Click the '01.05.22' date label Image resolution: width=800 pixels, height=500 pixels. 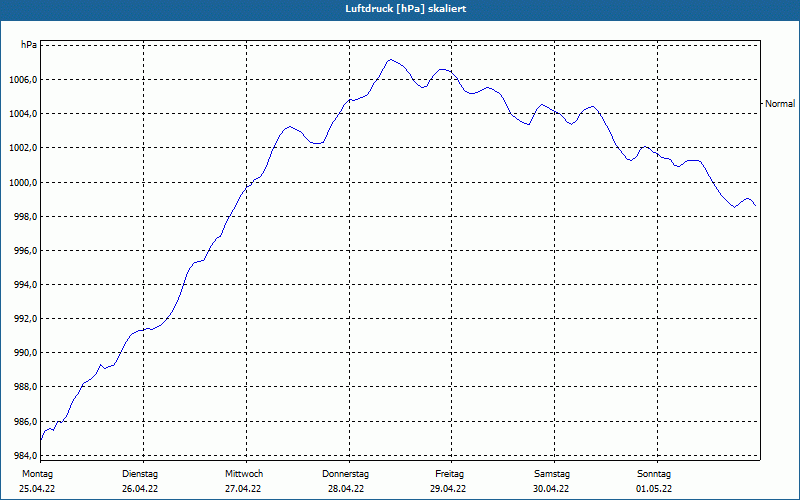654,489
